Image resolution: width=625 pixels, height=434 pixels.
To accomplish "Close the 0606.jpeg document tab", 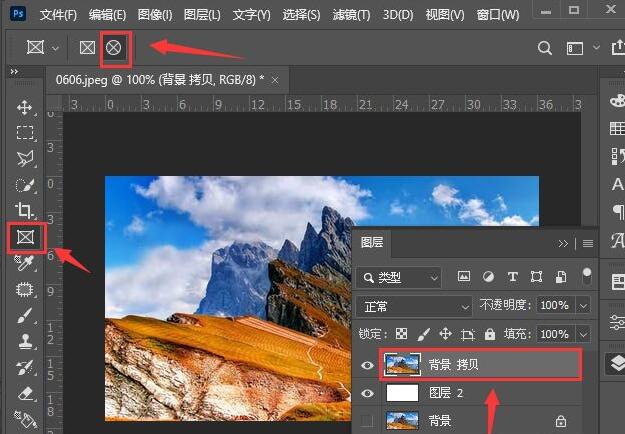I will (x=275, y=81).
